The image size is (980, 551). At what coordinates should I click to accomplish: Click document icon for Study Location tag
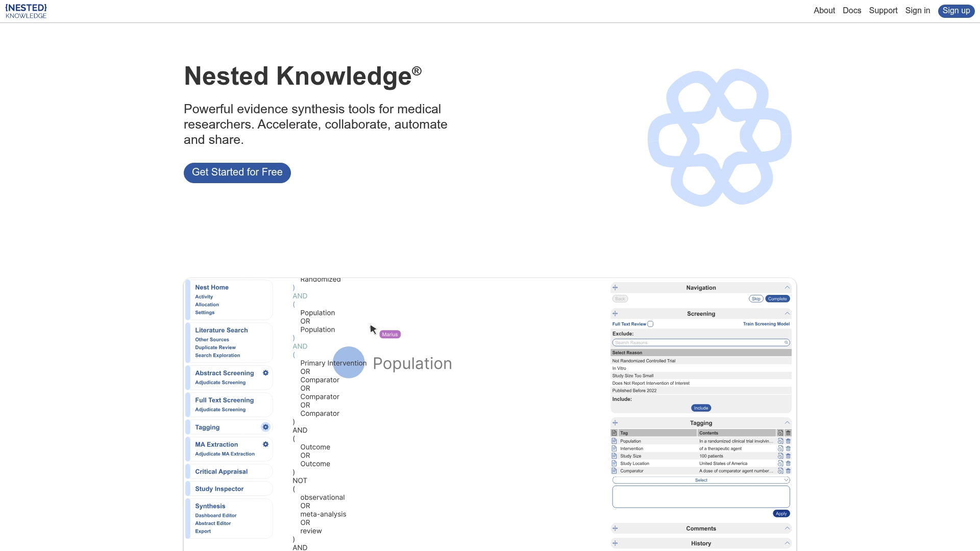[614, 464]
